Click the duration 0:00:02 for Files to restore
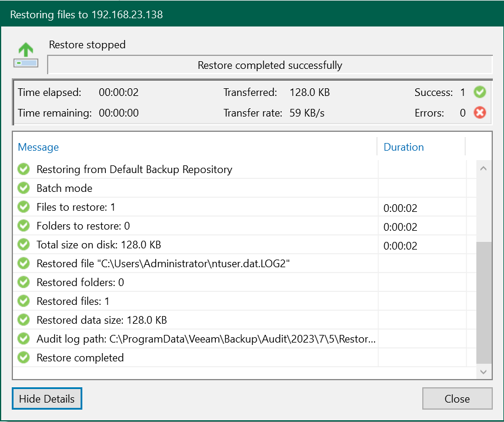The width and height of the screenshot is (504, 422). (400, 208)
